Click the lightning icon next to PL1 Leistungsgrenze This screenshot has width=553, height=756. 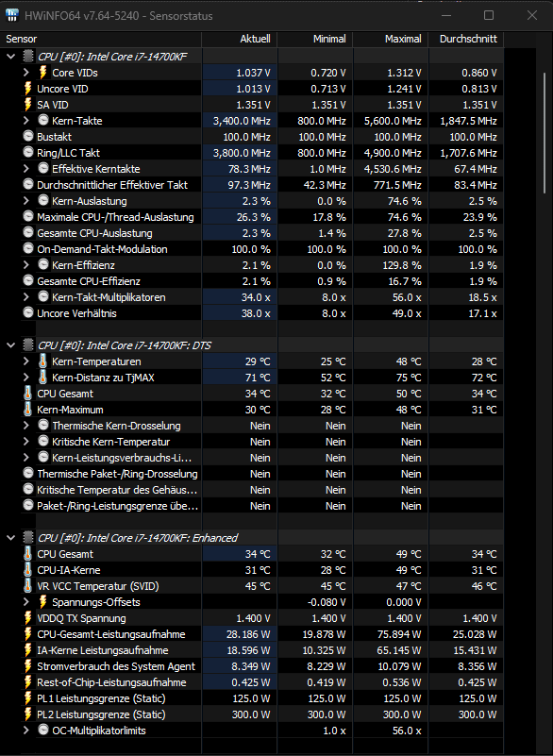click(x=28, y=698)
